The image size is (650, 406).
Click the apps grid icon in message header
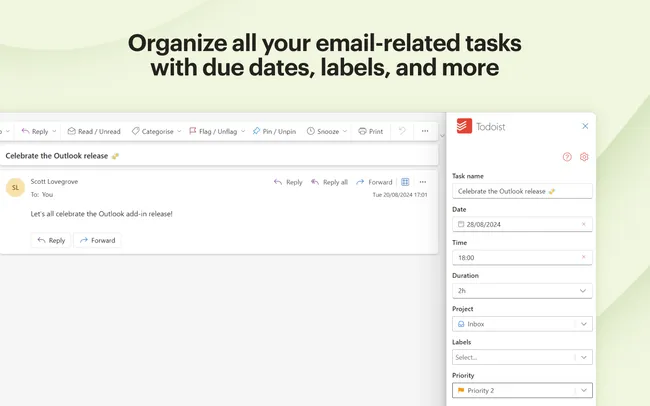click(x=405, y=182)
